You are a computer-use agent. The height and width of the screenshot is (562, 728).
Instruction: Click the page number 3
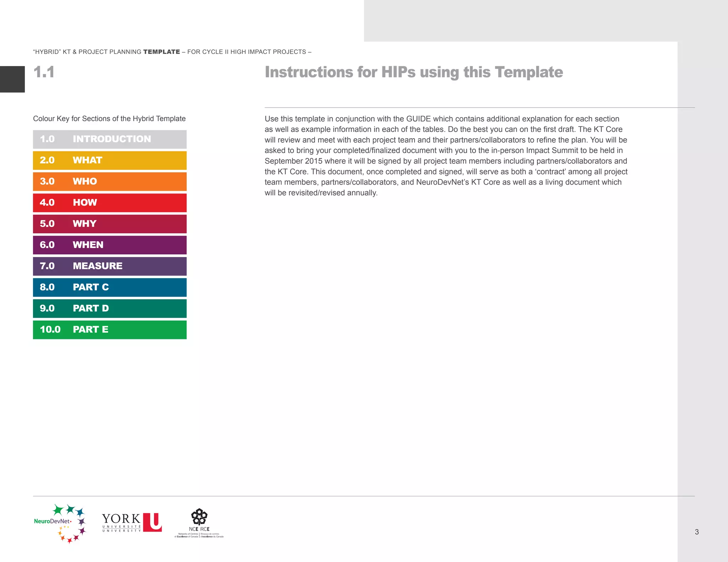(697, 532)
